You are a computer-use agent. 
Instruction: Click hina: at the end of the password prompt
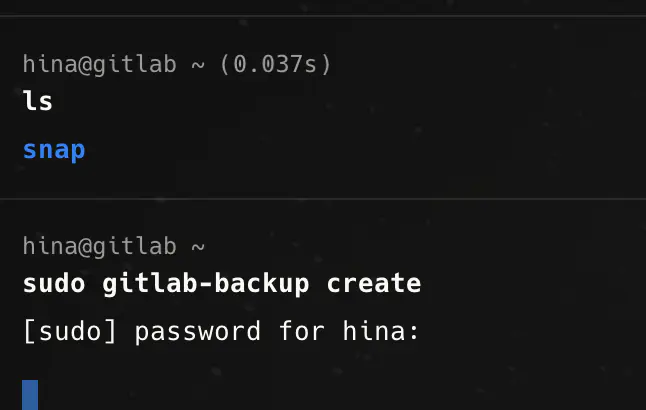click(381, 331)
